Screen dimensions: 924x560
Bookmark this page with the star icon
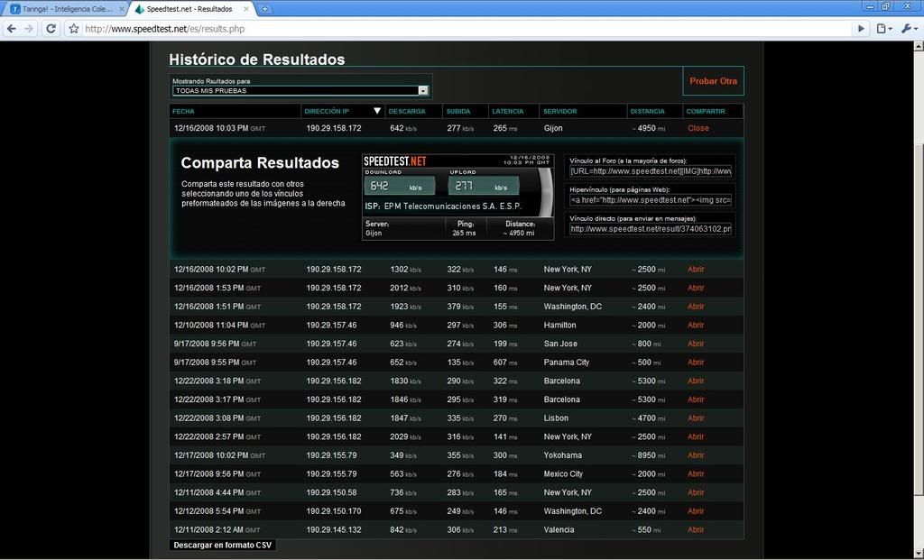(74, 28)
